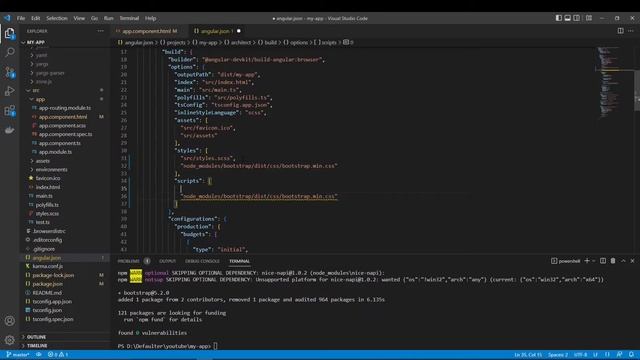The height and width of the screenshot is (360, 640).
Task: Open the Source Control view
Action: coord(10,72)
